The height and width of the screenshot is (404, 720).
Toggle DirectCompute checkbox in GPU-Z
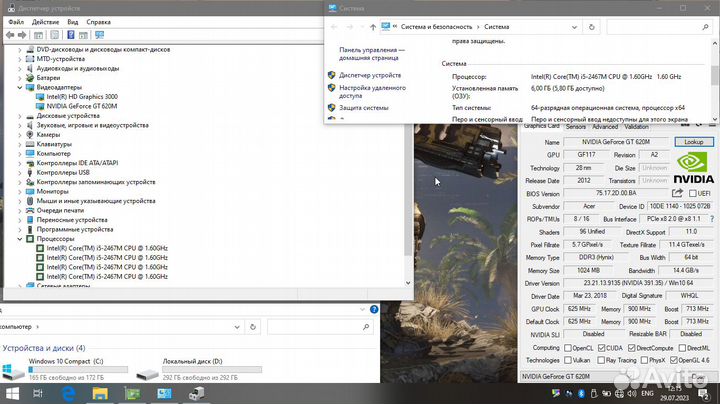click(631, 348)
